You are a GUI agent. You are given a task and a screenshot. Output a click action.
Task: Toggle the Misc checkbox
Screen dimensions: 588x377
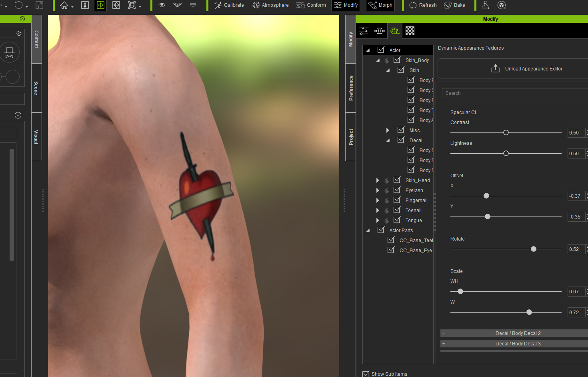401,130
